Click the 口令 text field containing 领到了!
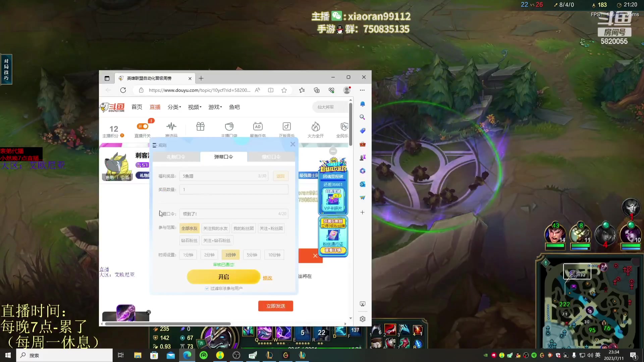Viewport: 644px width, 362px height. [234, 214]
